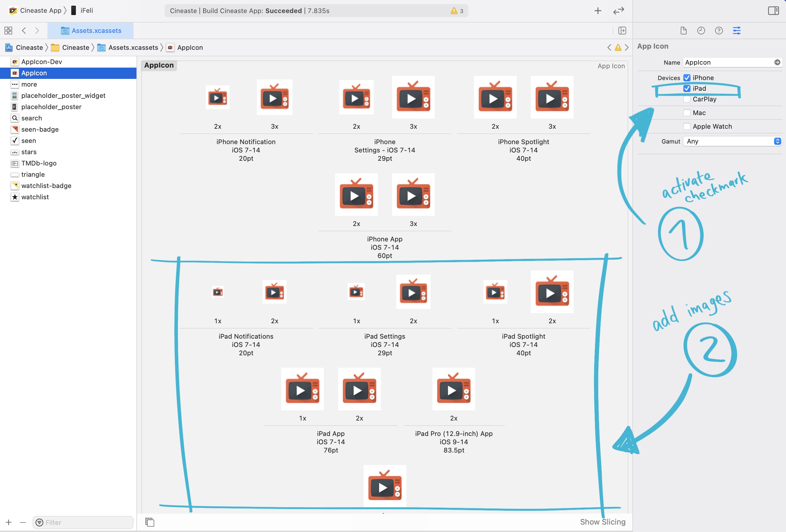The height and width of the screenshot is (532, 786).
Task: Select seen-badge asset
Action: tap(68, 130)
